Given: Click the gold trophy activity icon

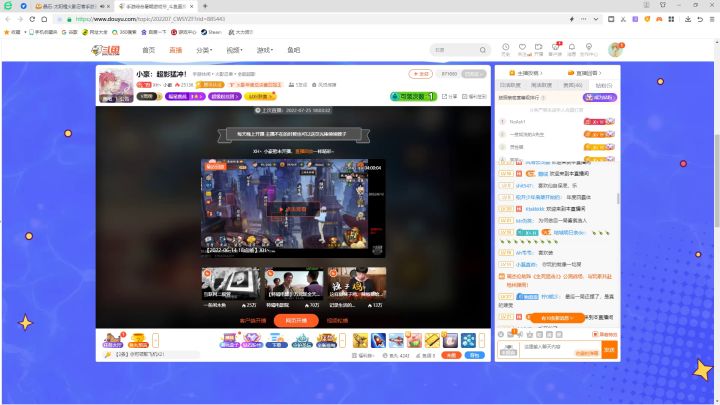Looking at the screenshot, I should [x=138, y=340].
